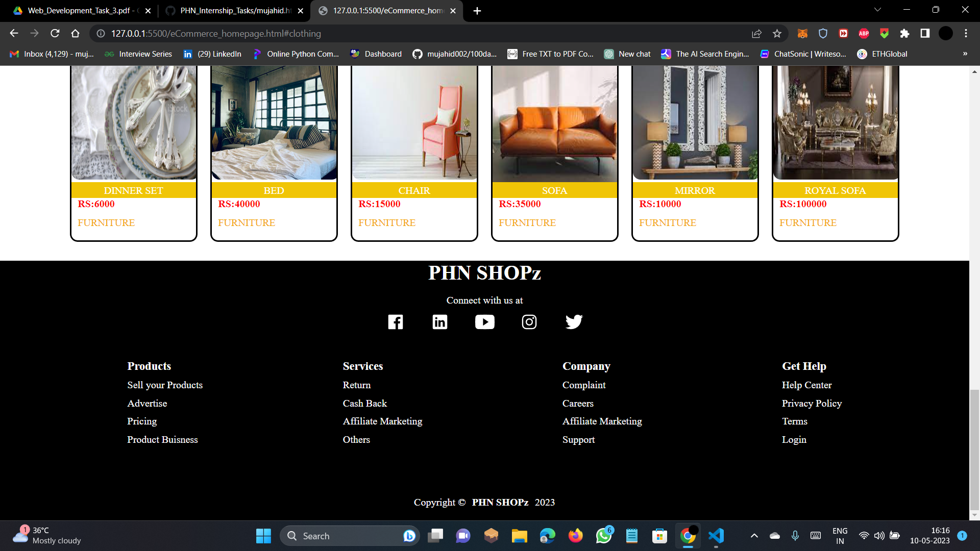Open the PHN SHOPz Facebook icon
Viewport: 980px width, 551px height.
coord(396,322)
